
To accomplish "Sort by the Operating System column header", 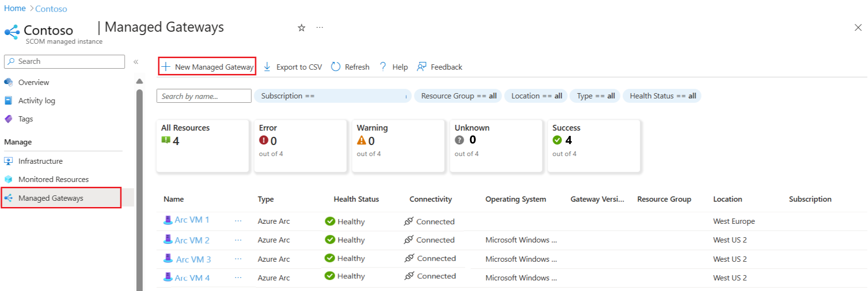I will pos(516,199).
